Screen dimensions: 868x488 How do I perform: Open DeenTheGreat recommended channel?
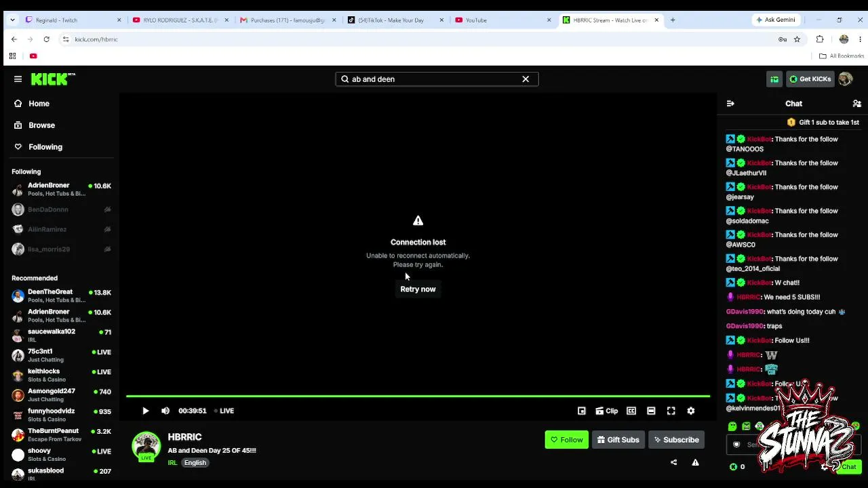pos(62,296)
